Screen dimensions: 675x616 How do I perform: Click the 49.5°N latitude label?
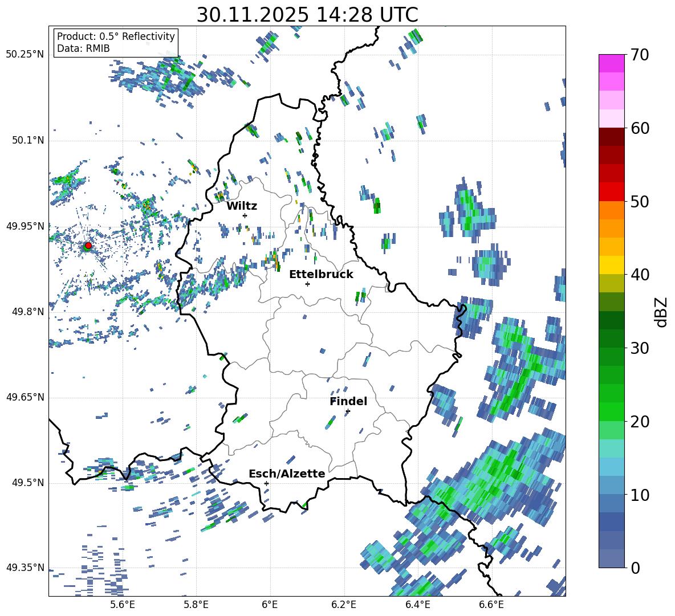(27, 483)
